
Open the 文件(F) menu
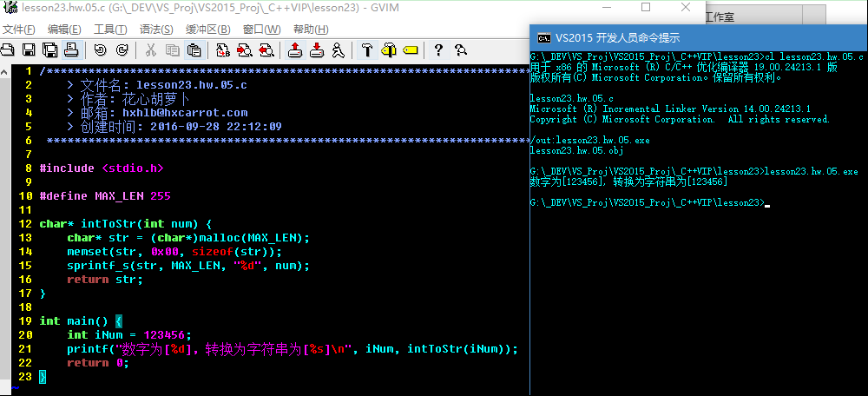19,29
